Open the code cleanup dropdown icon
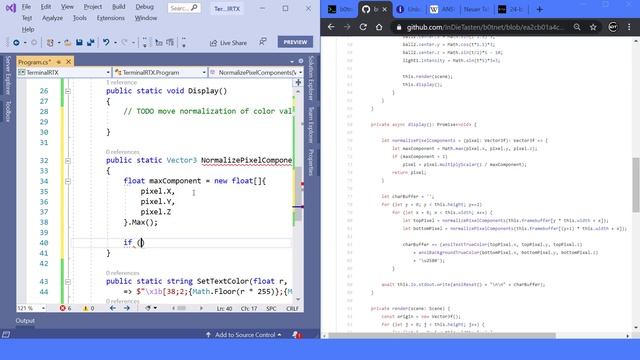640x360 pixels. tap(151, 308)
